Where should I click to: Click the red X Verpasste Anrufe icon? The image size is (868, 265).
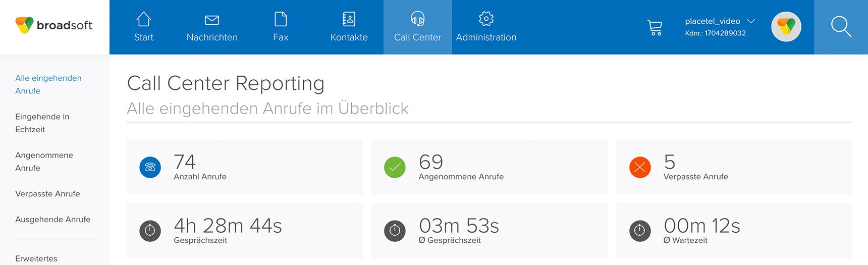point(640,168)
